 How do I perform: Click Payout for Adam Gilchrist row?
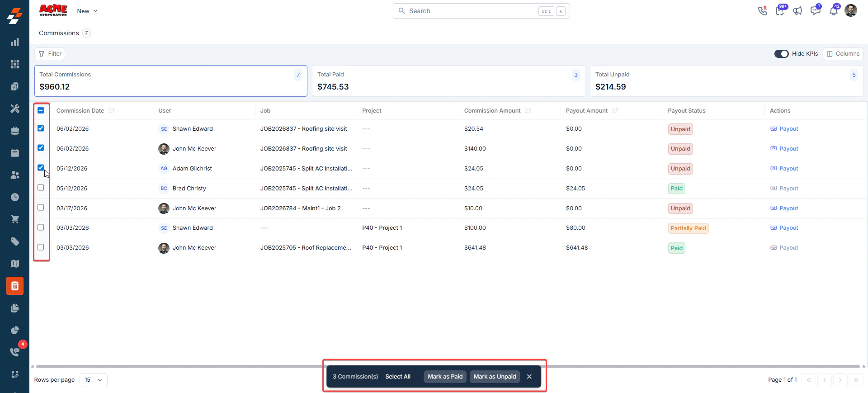[784, 169]
